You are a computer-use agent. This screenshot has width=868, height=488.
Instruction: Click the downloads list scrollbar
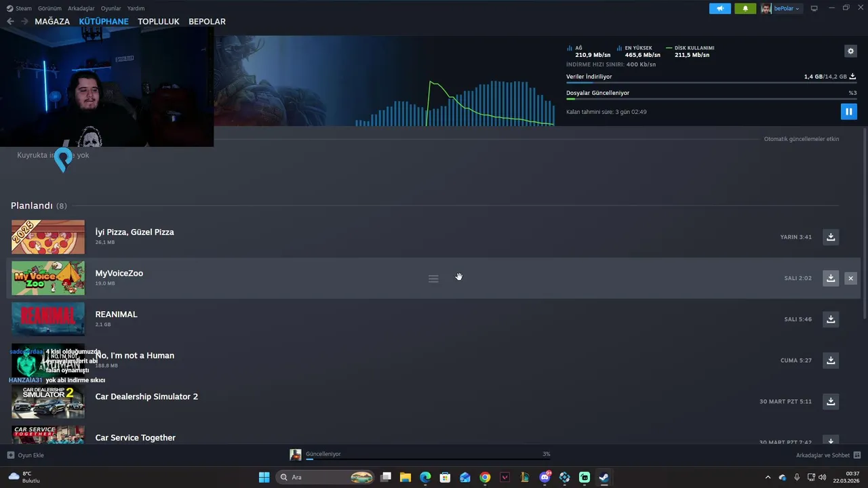(865, 224)
